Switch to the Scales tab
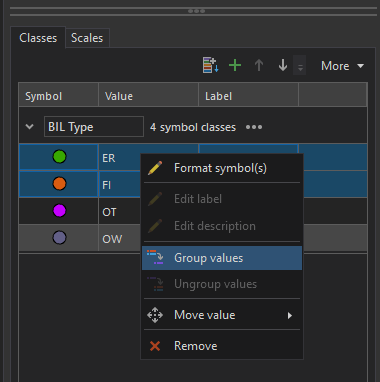Image resolution: width=380 pixels, height=382 pixels. 87,38
